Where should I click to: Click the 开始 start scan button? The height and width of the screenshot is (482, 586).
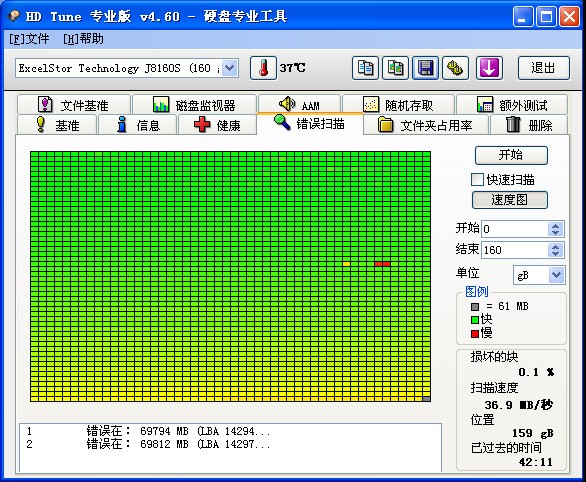511,155
